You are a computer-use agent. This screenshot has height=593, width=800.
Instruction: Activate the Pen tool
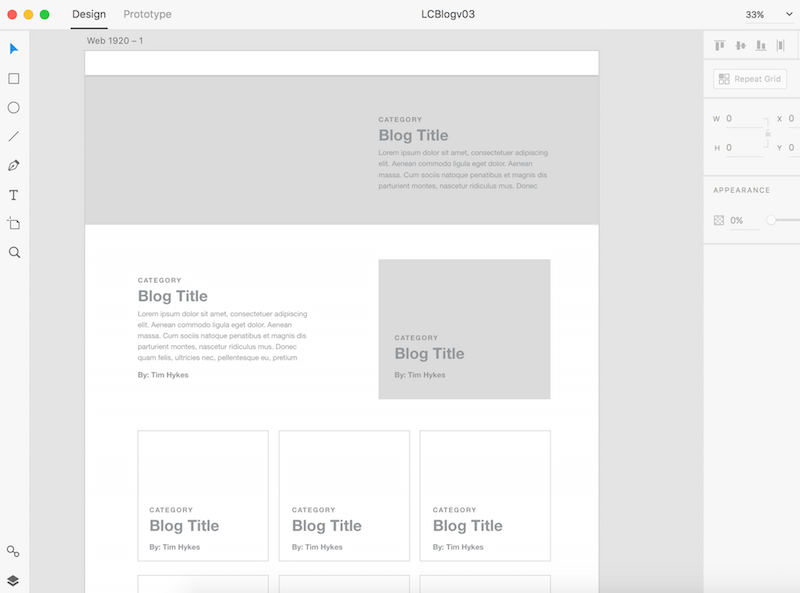[x=14, y=165]
